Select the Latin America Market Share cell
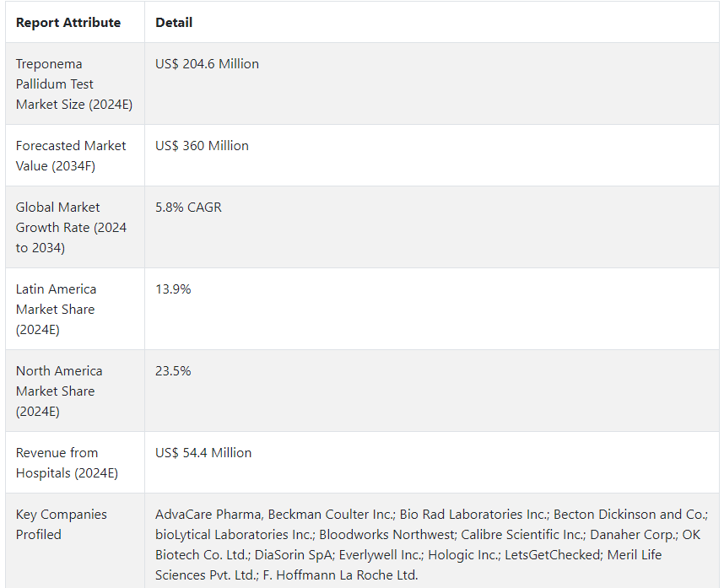Viewport: 724px width, 588px height. pos(56,310)
